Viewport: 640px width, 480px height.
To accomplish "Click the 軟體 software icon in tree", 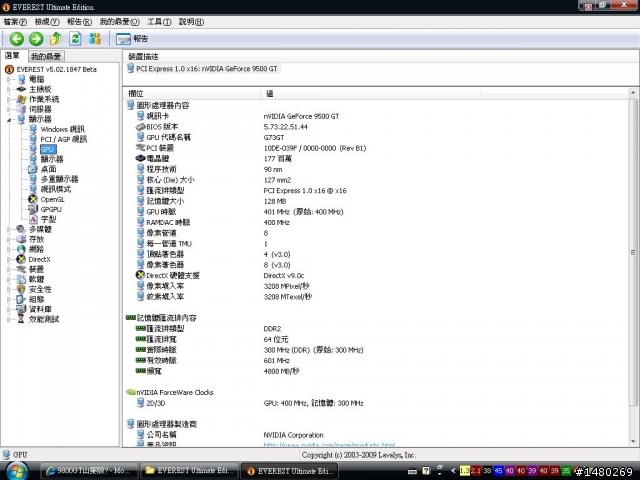I will point(21,279).
